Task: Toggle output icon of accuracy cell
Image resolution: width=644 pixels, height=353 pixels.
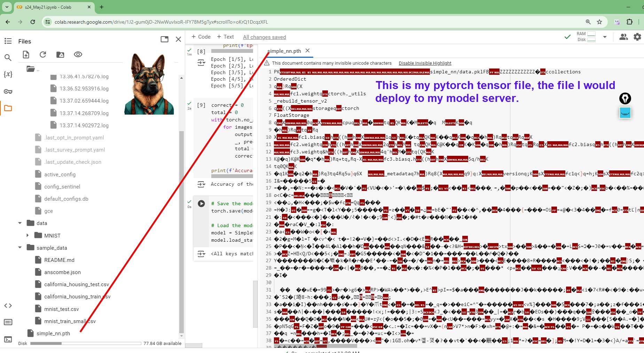Action: pos(201,184)
